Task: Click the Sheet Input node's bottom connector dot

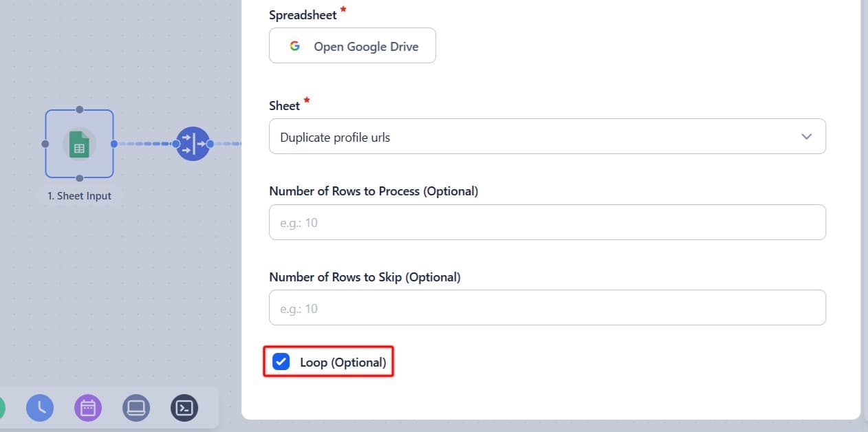Action: [x=80, y=178]
